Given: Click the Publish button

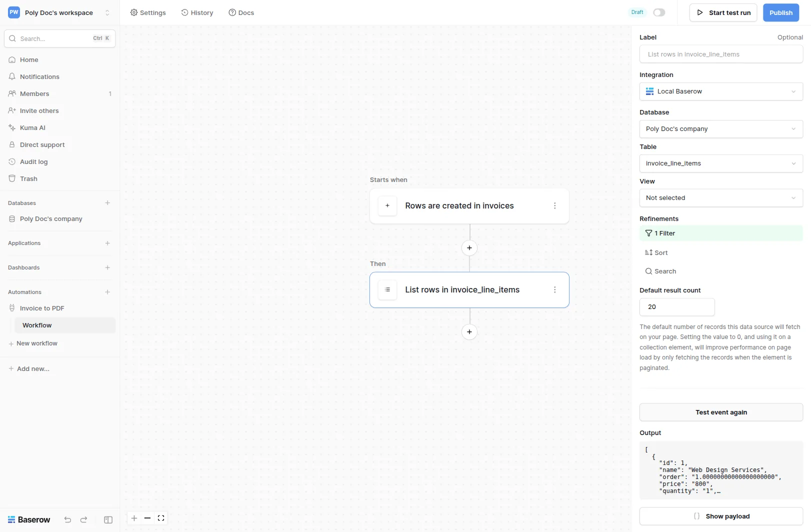Looking at the screenshot, I should coord(781,12).
